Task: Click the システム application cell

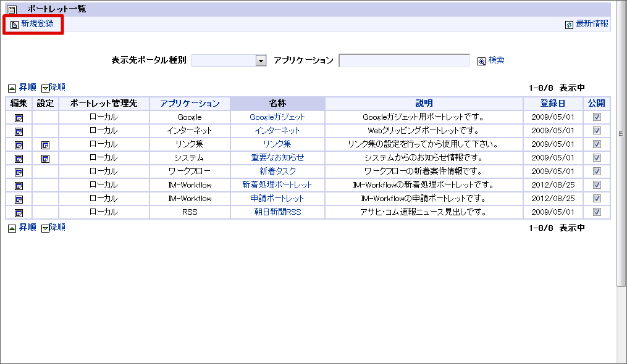Action: [x=190, y=158]
